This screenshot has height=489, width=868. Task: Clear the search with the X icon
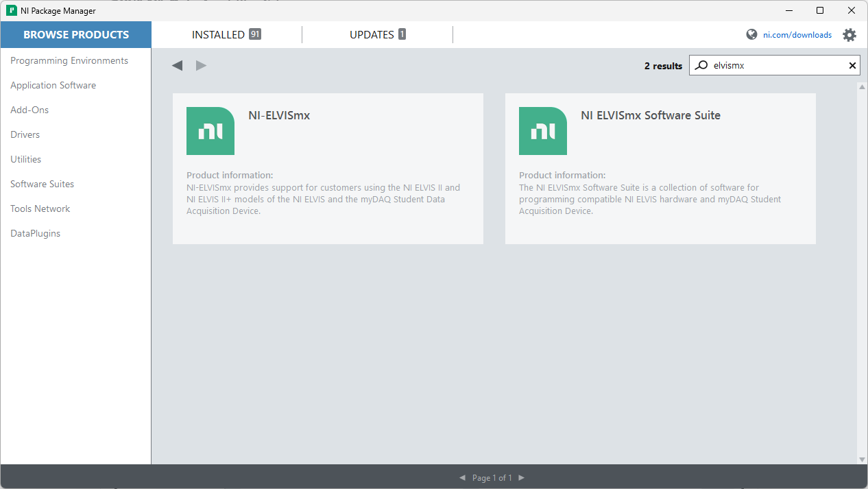tap(852, 66)
